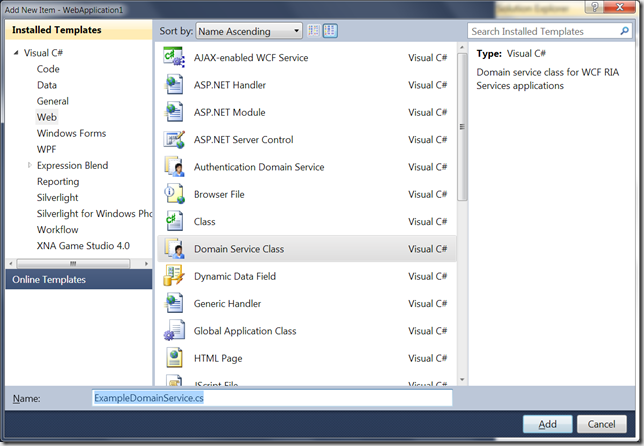
Task: Click the Generic Handler template icon
Action: tap(174, 303)
